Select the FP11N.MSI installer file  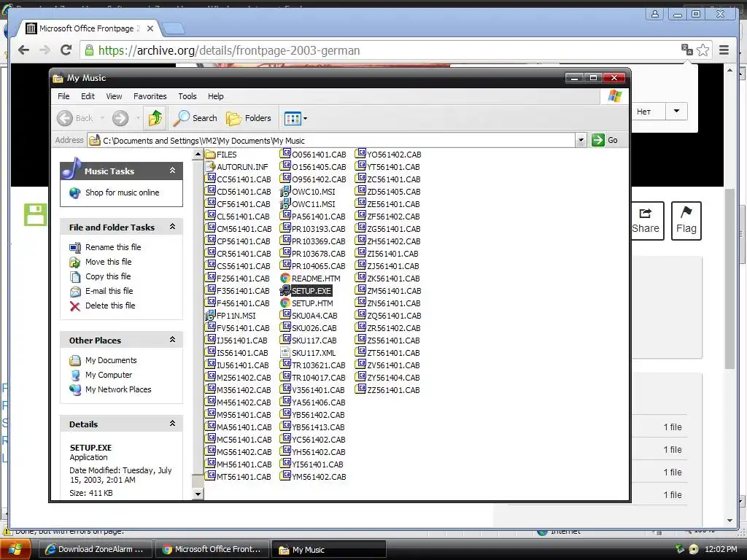(231, 316)
